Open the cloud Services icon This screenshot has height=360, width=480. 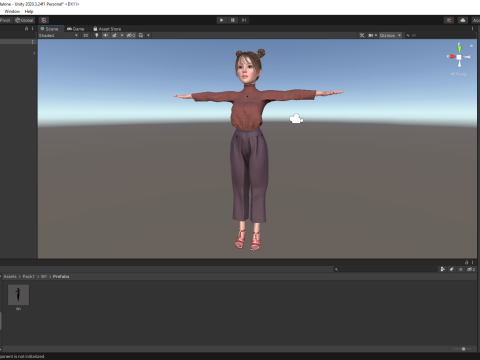(463, 20)
